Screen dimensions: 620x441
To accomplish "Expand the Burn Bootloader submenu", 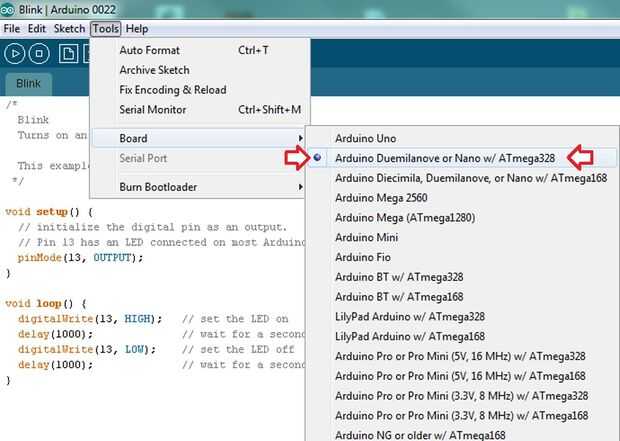I will 199,187.
